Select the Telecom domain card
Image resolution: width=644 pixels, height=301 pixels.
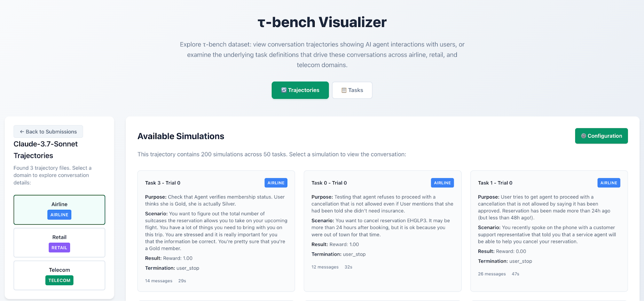[x=59, y=275]
